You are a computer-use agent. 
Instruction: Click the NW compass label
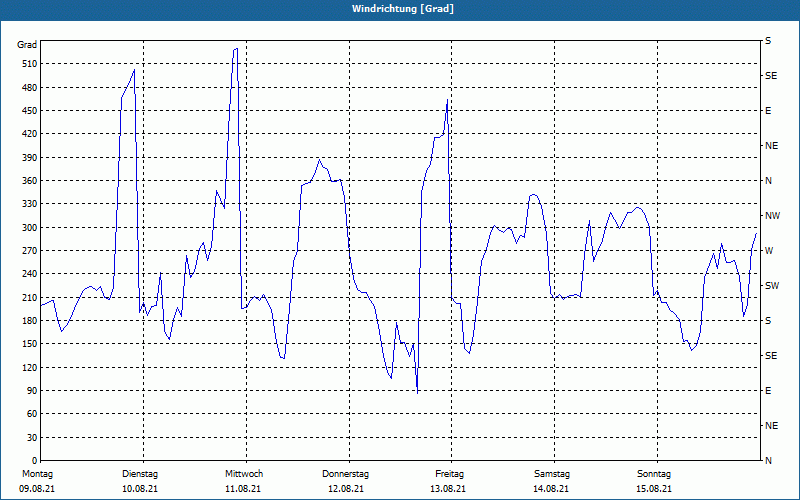tap(773, 216)
